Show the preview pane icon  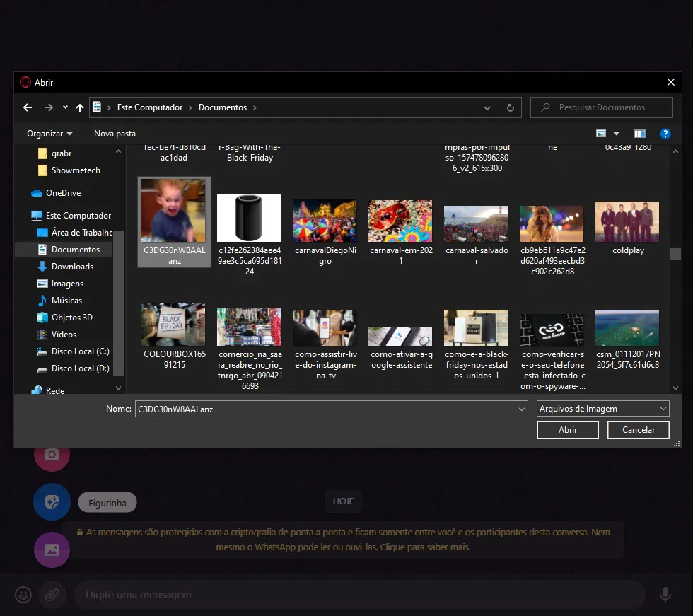640,134
